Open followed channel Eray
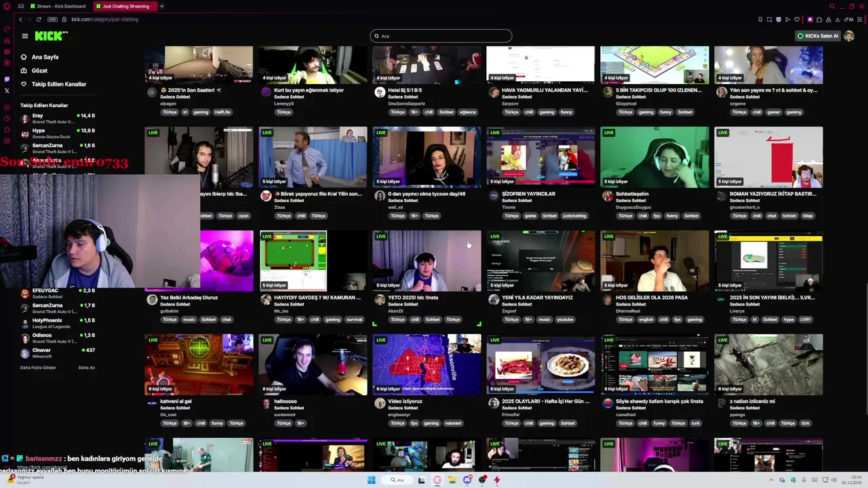Viewport: 868px width, 488px height. [58, 118]
